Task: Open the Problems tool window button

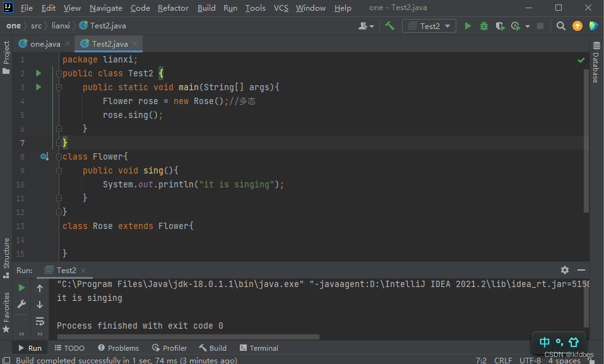Action: (x=119, y=348)
